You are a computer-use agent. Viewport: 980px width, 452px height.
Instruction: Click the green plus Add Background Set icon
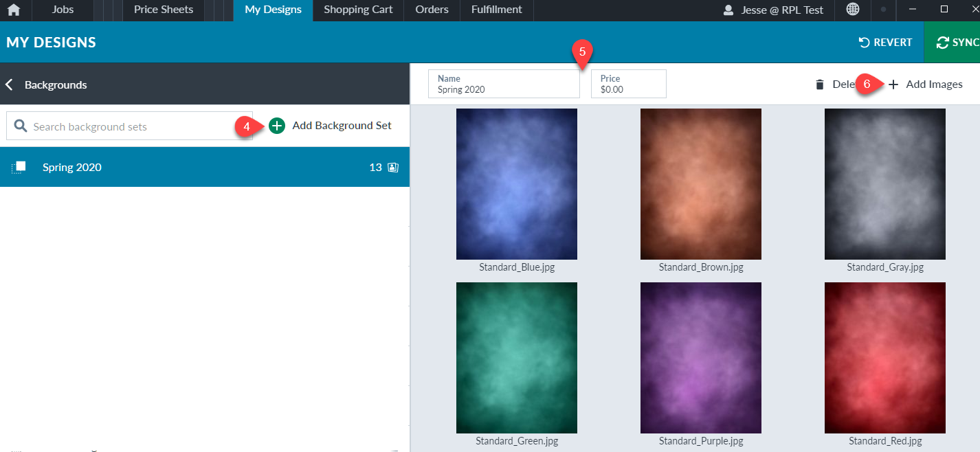(277, 126)
